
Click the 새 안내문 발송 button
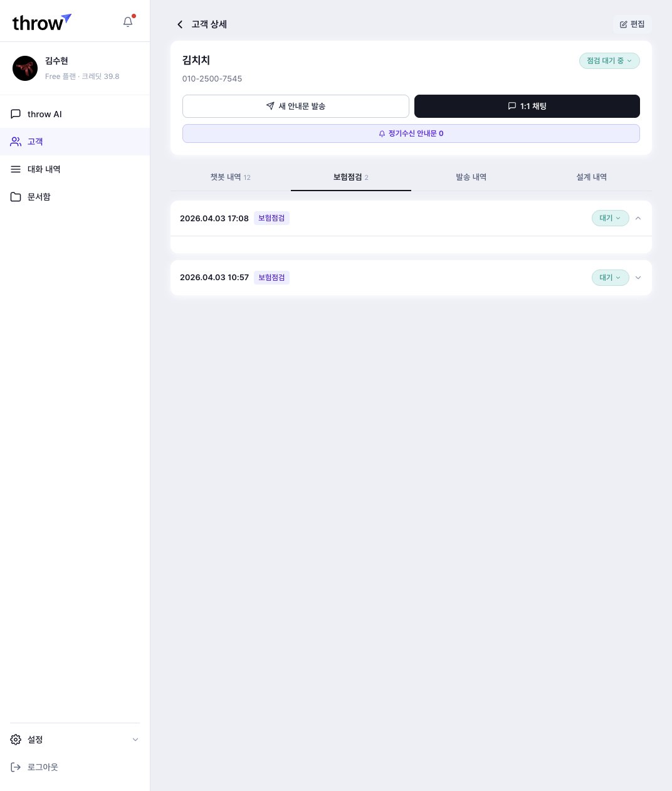click(x=296, y=106)
